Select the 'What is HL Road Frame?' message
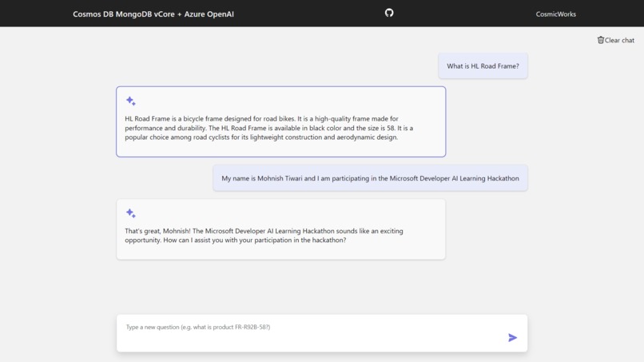The image size is (644, 362). 483,66
